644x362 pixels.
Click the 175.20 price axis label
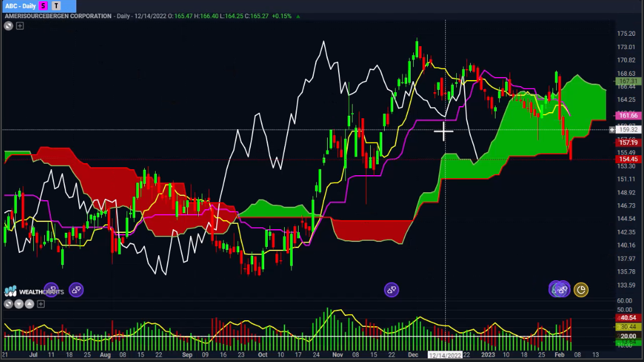(x=626, y=34)
